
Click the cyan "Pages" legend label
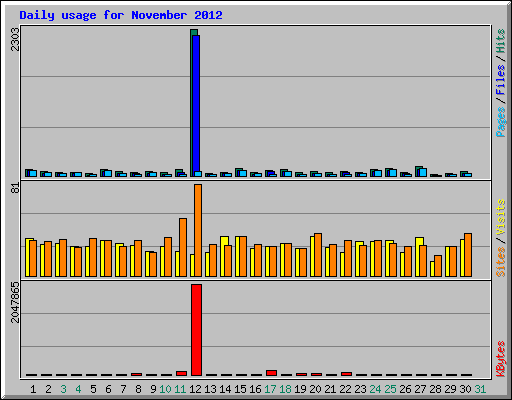pyautogui.click(x=500, y=122)
